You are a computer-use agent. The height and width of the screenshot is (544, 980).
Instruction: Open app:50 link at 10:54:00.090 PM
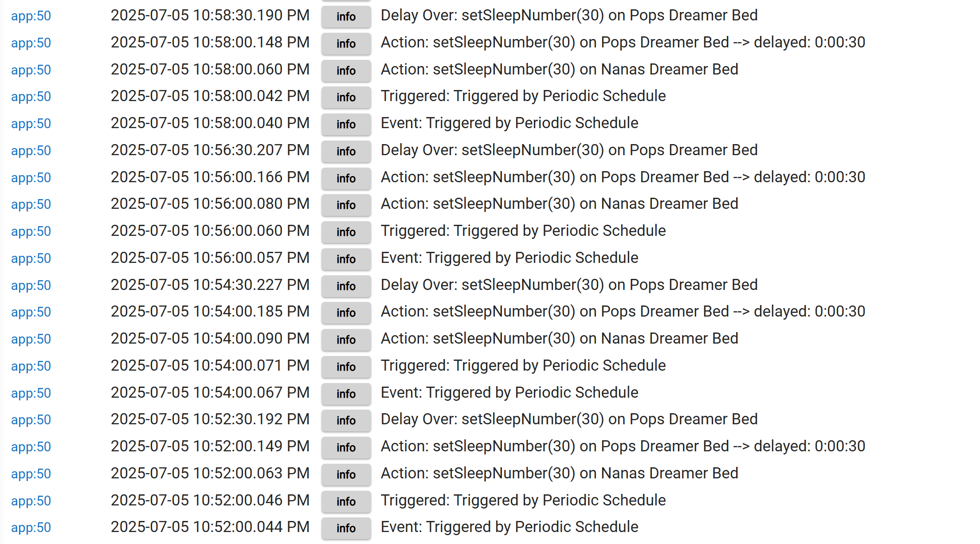[31, 339]
